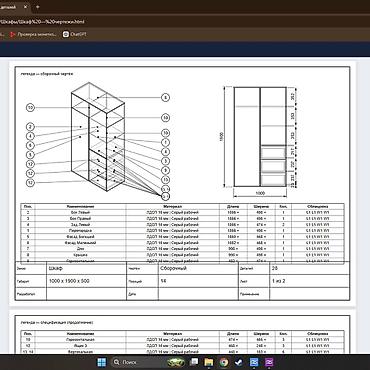This screenshot has width=370, height=370.
Task: Click the 1 из 2 sheet value
Action: 278,281
